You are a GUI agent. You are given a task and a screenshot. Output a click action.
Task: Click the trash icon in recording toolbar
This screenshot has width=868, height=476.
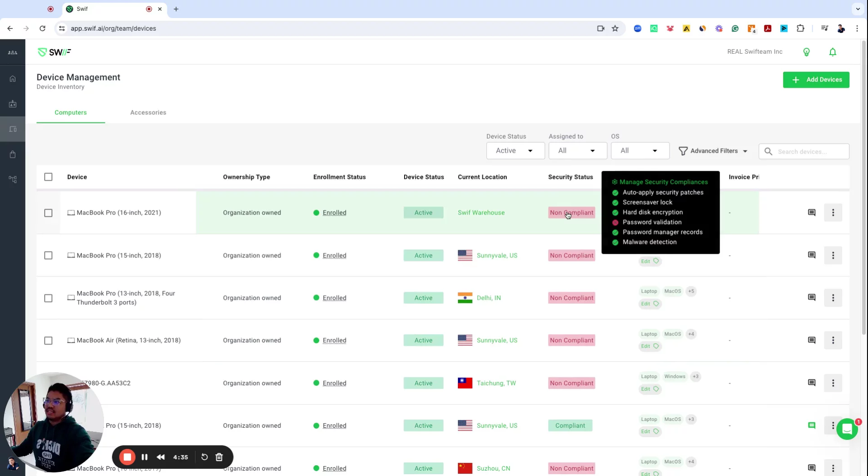click(x=219, y=457)
